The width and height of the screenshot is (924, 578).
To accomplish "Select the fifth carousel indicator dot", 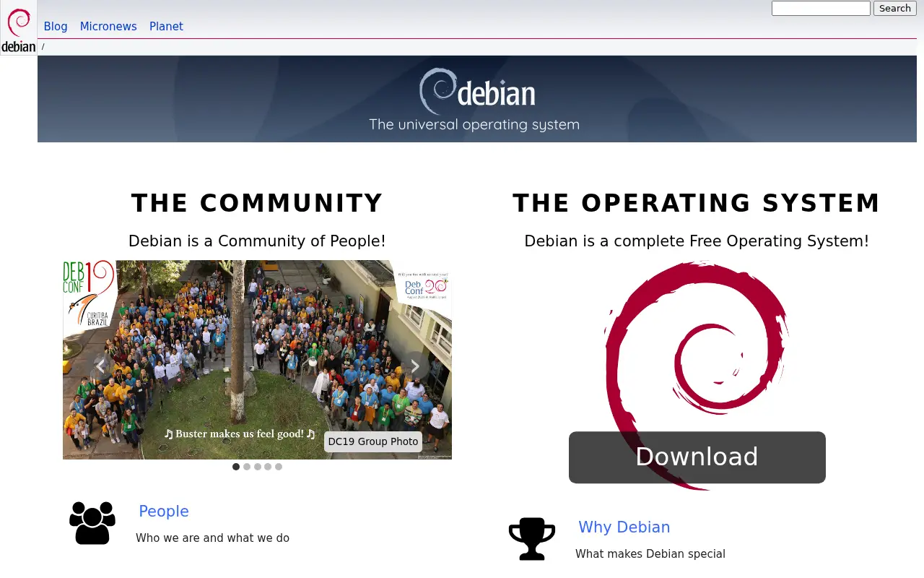I will (279, 467).
